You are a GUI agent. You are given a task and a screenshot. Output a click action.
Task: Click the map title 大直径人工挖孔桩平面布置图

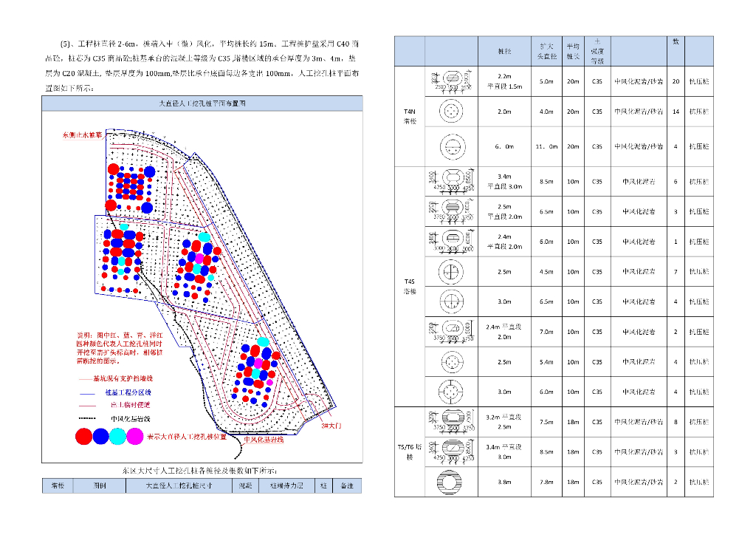202,103
